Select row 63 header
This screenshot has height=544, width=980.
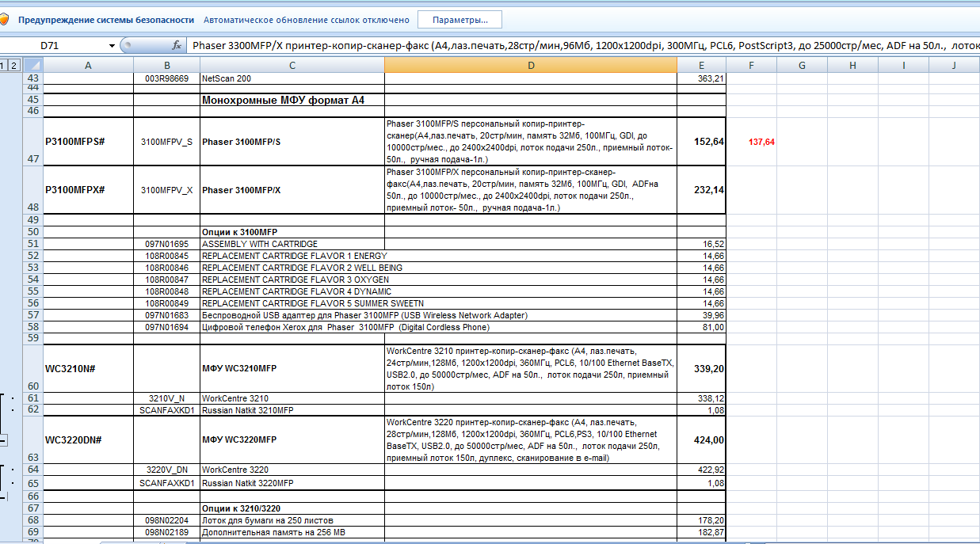[32, 439]
